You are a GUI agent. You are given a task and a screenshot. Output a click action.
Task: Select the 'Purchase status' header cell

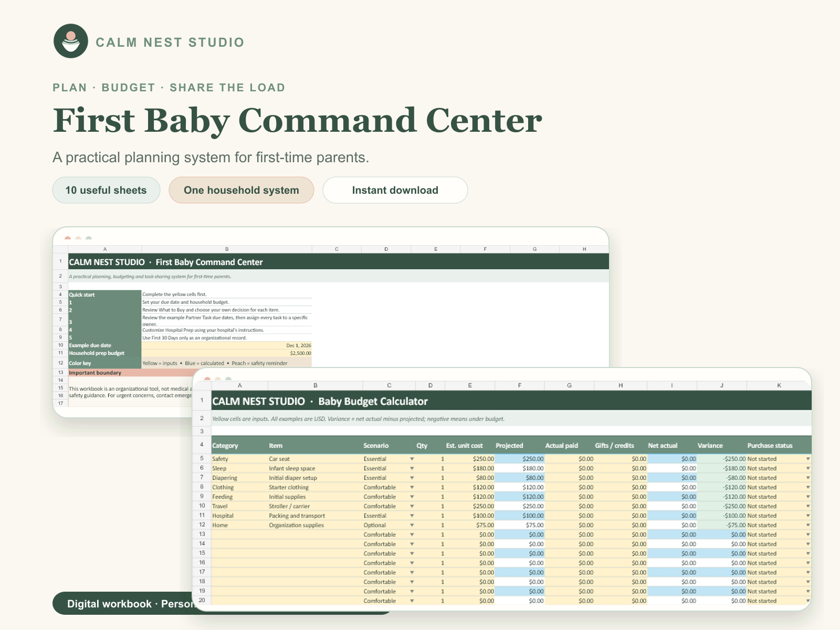[779, 445]
